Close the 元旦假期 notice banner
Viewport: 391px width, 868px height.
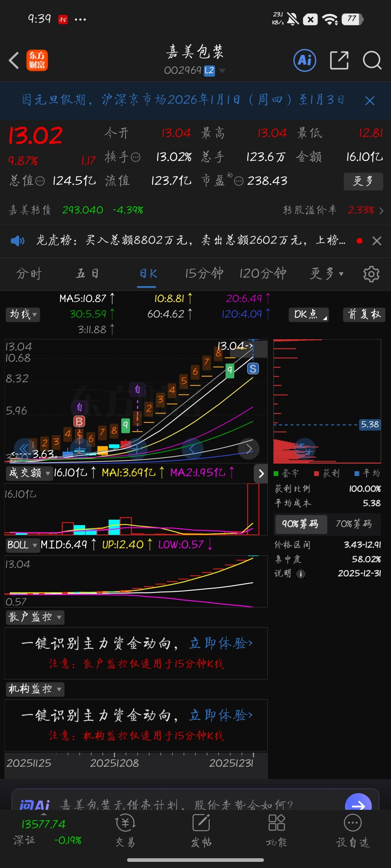(370, 101)
